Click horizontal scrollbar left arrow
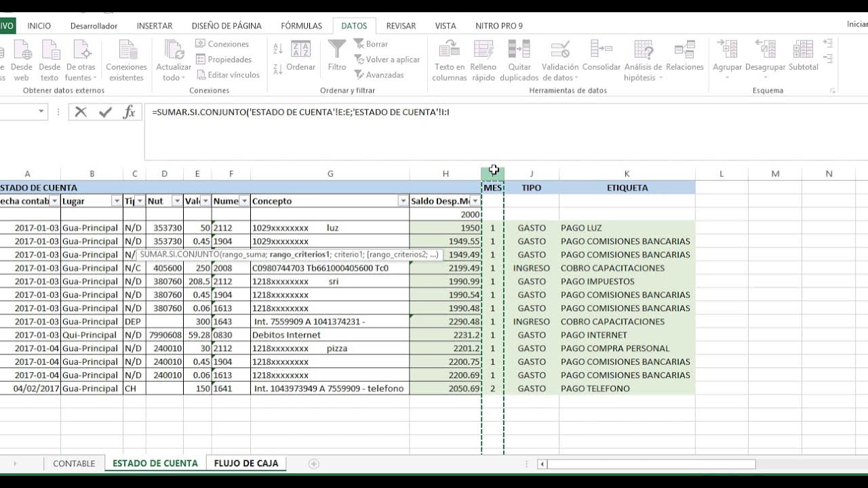Screen dimensions: 868x488 [542, 464]
